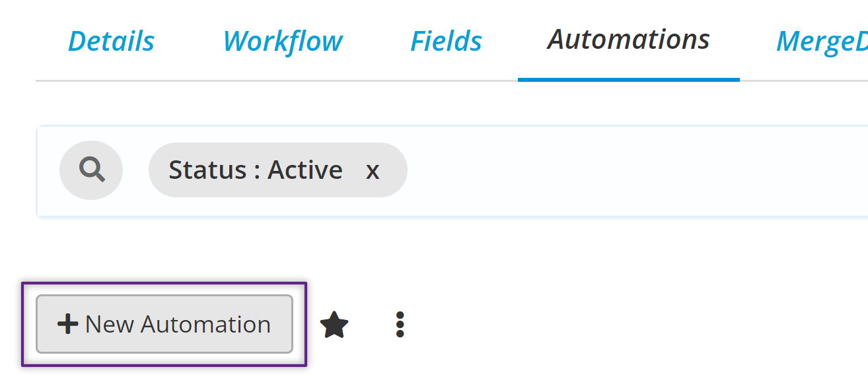868x388 pixels.
Task: Open additional options from the vertical dots
Action: point(400,324)
